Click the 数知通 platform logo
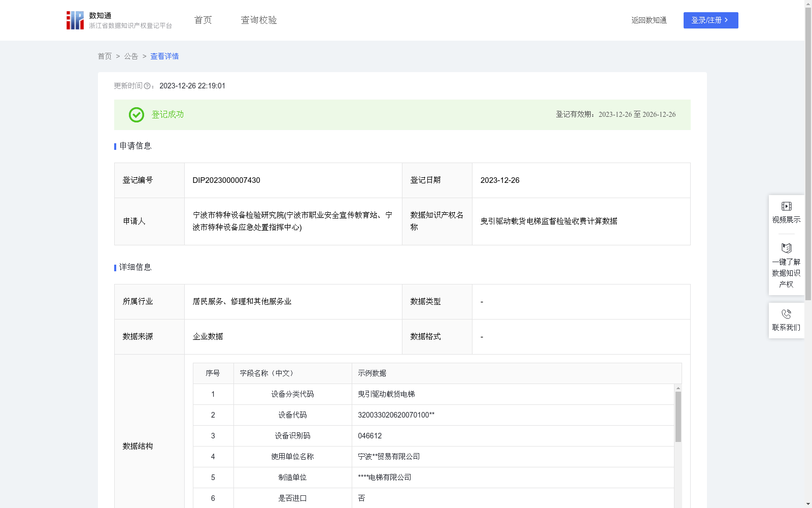The image size is (812, 508). pyautogui.click(x=119, y=20)
